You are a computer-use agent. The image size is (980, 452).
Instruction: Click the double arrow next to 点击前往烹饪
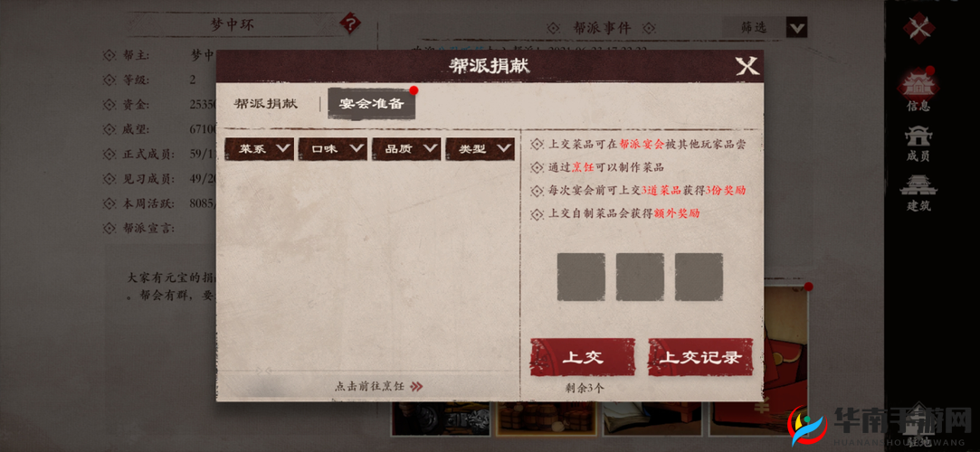point(417,386)
